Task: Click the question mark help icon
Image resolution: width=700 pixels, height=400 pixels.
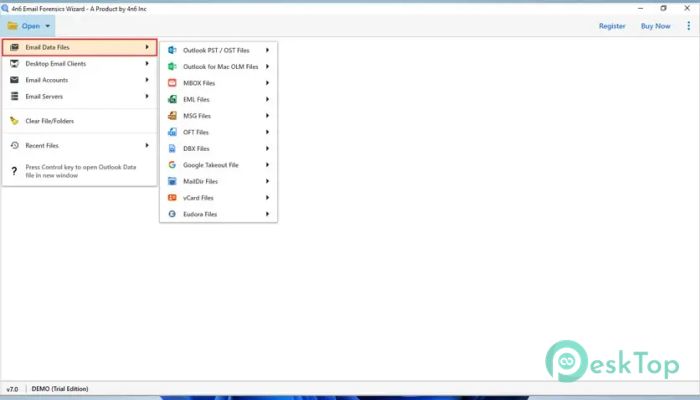Action: pos(14,171)
